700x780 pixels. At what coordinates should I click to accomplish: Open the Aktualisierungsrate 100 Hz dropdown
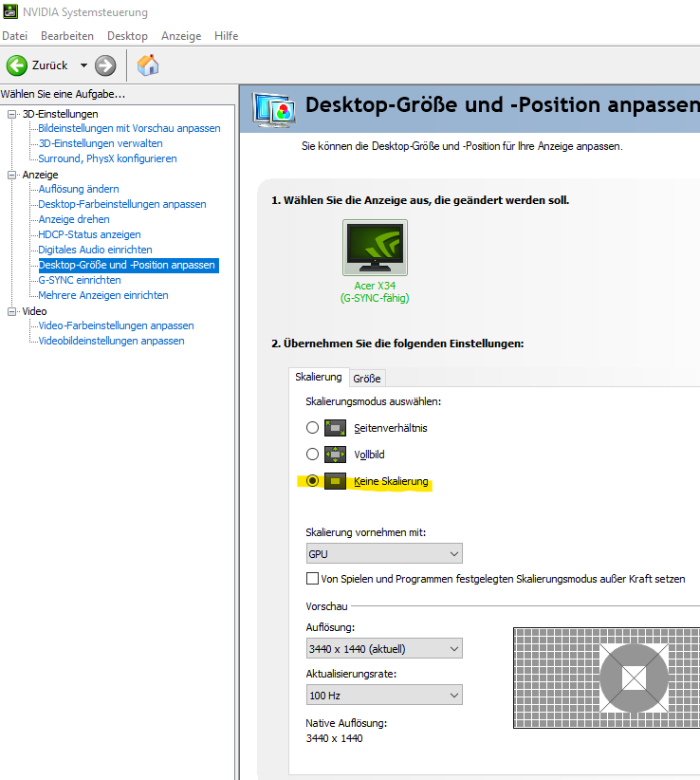pyautogui.click(x=384, y=695)
